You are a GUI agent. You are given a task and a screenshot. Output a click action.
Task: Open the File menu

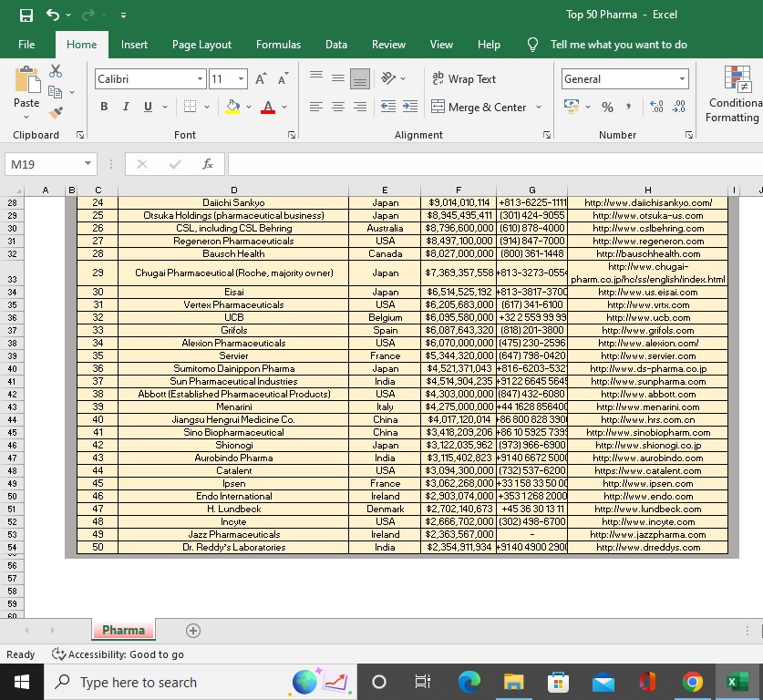(x=26, y=45)
